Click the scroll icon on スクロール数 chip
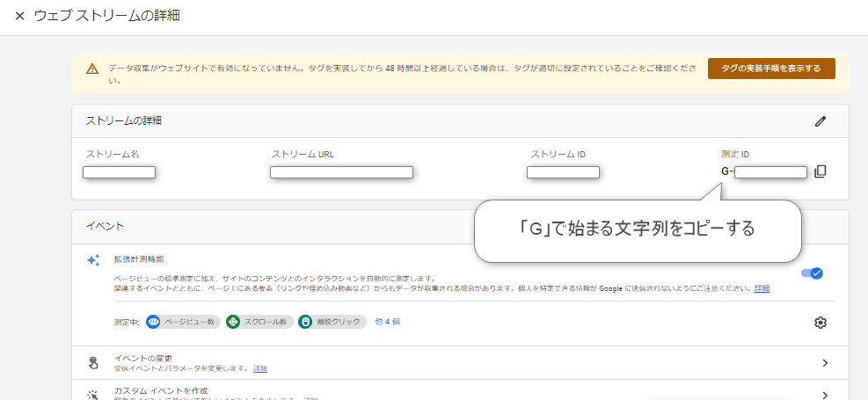The height and width of the screenshot is (400, 868). [233, 322]
